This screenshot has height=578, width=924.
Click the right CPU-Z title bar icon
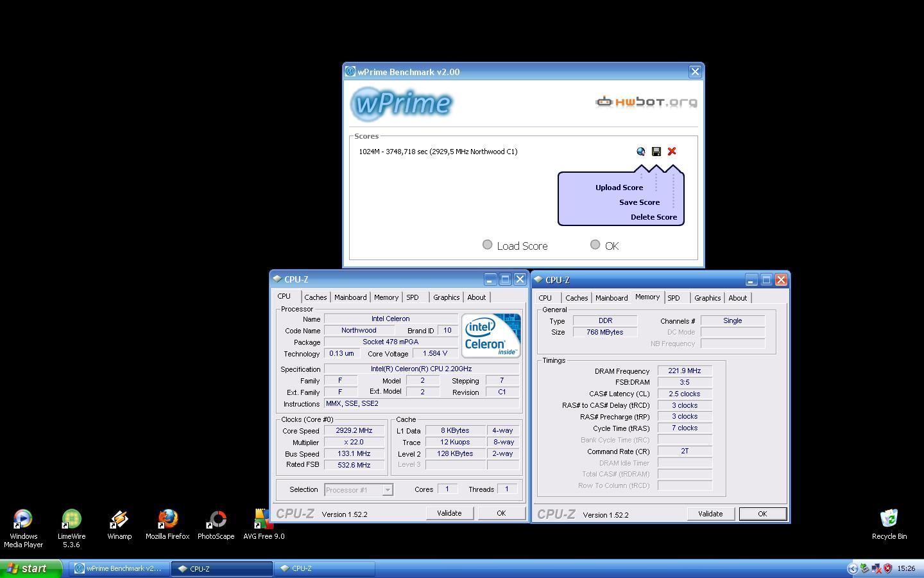point(538,279)
